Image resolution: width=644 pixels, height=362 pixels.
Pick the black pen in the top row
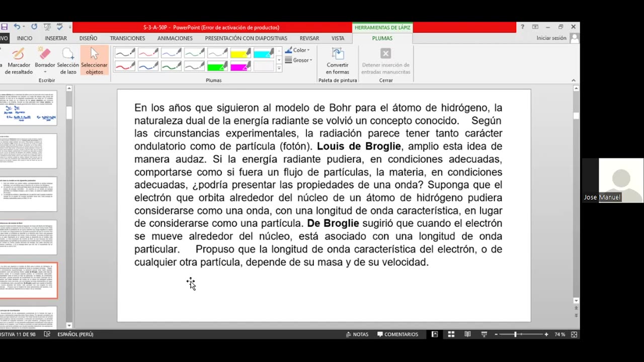(x=125, y=53)
